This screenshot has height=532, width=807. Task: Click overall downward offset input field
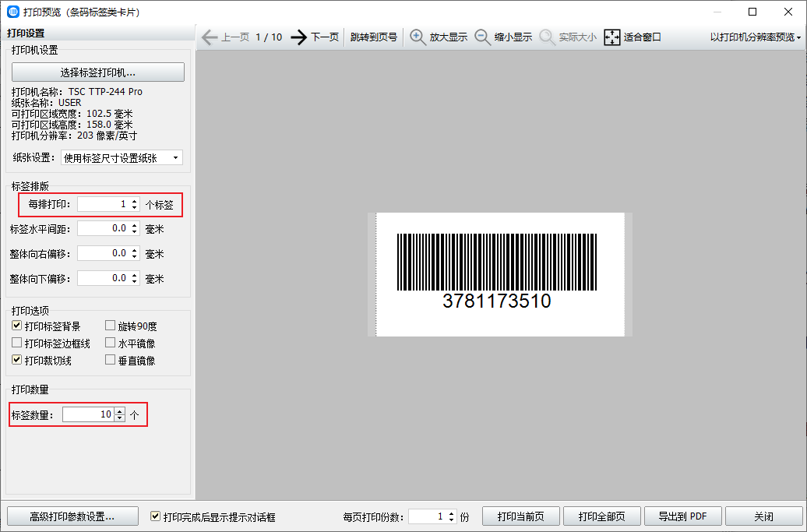103,278
